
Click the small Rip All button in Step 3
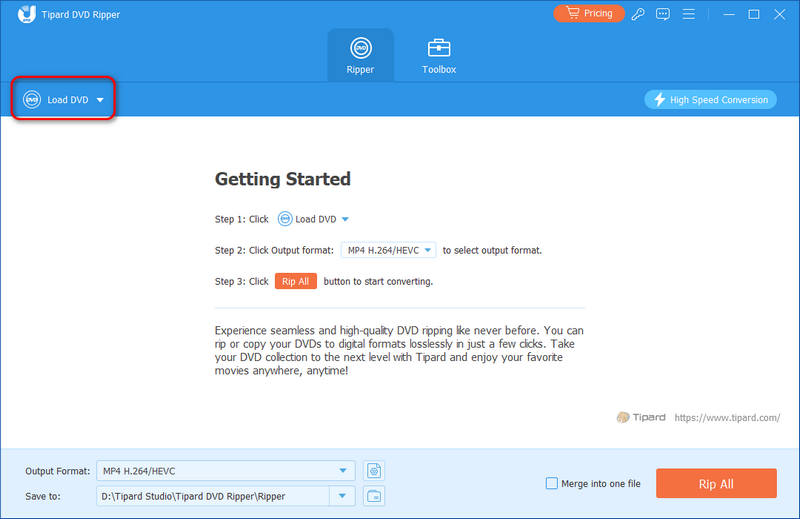pos(295,281)
